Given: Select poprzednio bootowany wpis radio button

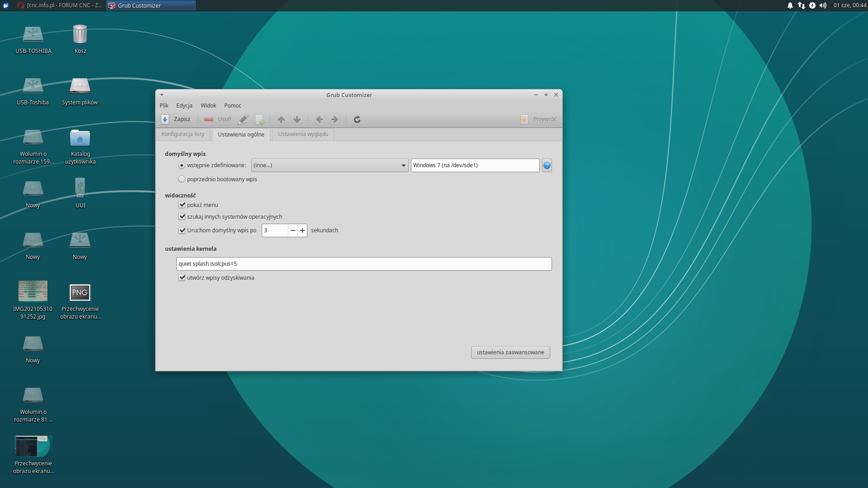Looking at the screenshot, I should (182, 179).
